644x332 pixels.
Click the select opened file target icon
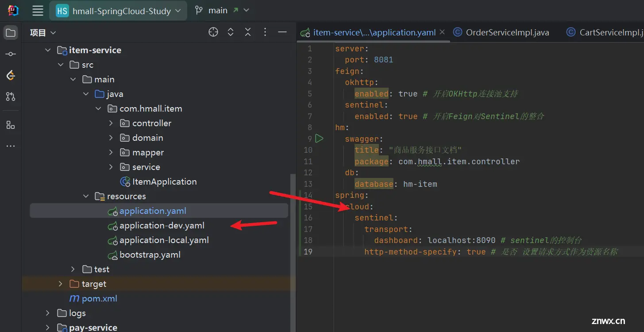point(213,32)
